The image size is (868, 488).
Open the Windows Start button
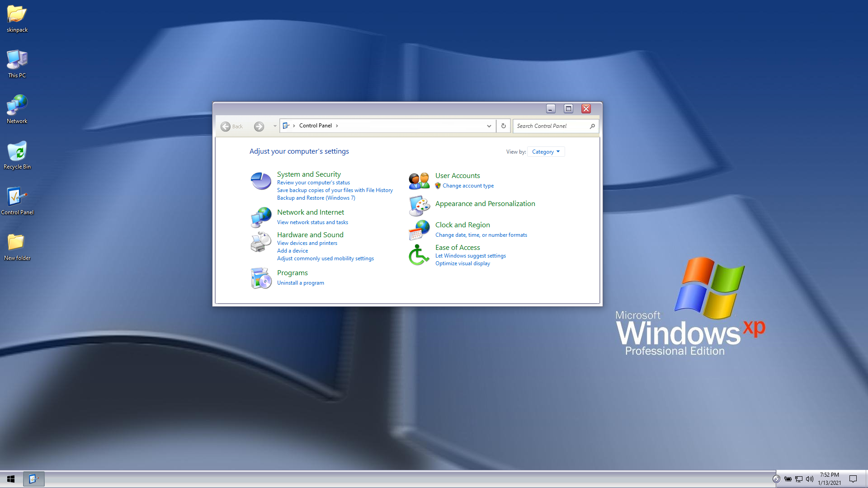tap(11, 479)
